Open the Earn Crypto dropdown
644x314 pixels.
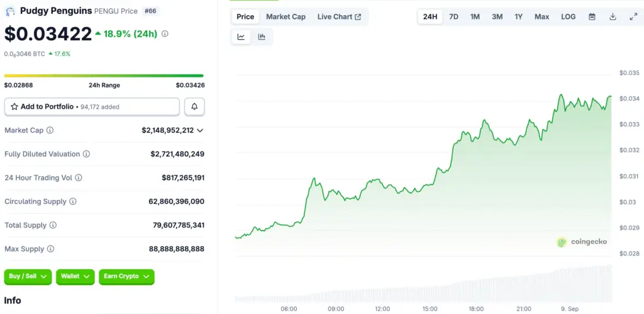click(x=126, y=277)
